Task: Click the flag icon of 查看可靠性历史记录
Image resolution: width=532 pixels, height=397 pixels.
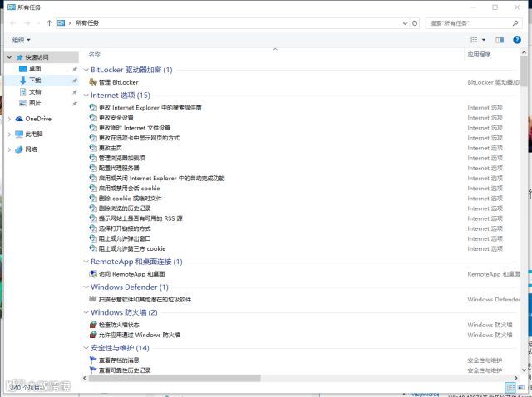Action: pyautogui.click(x=93, y=370)
